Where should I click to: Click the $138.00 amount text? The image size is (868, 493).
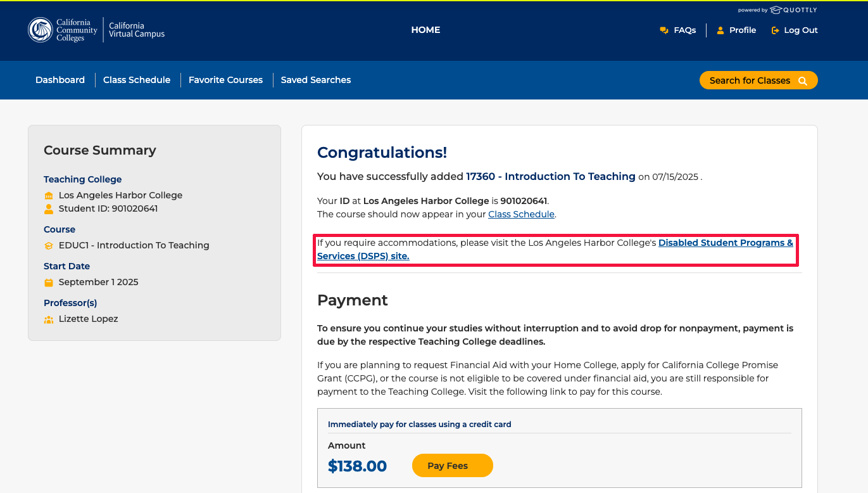[357, 466]
